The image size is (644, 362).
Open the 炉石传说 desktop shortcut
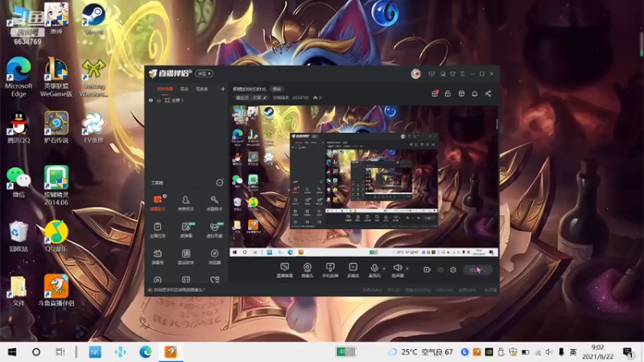click(x=56, y=127)
